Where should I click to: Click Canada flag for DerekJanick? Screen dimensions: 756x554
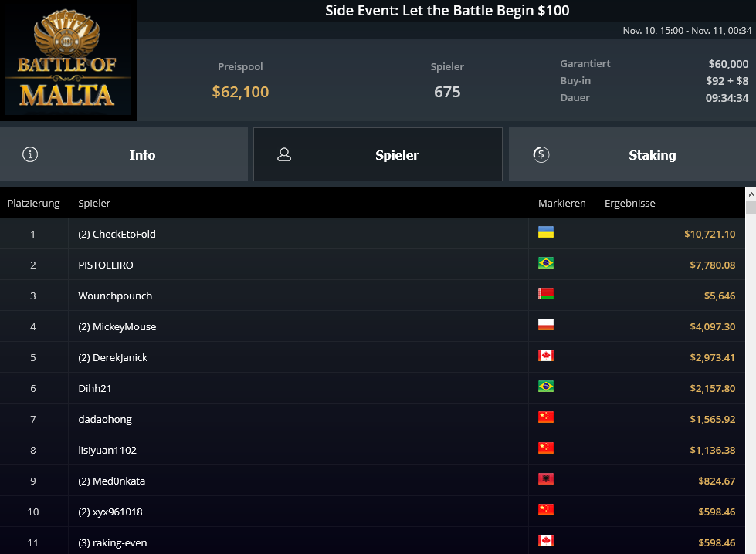pyautogui.click(x=546, y=356)
